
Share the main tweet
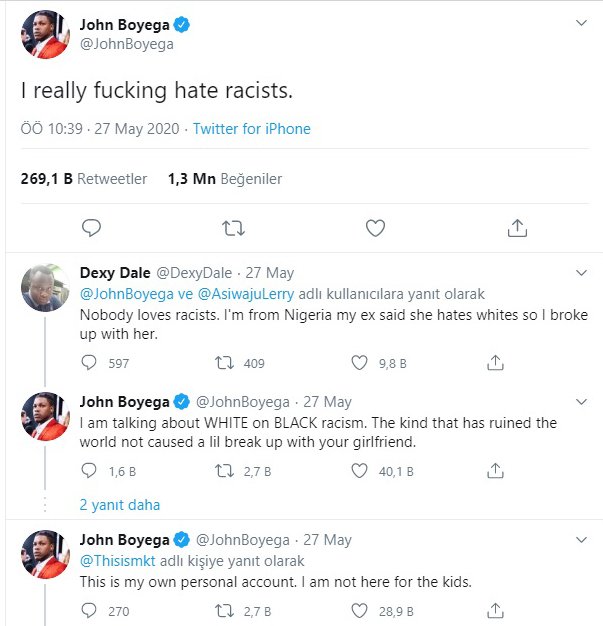coord(517,228)
